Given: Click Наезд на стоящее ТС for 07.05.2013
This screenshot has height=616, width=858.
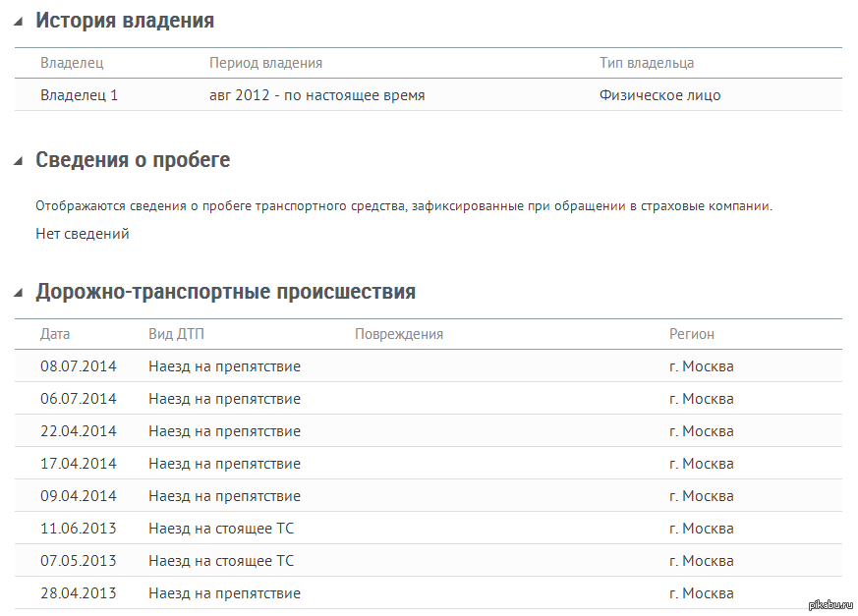Looking at the screenshot, I should pos(221,561).
